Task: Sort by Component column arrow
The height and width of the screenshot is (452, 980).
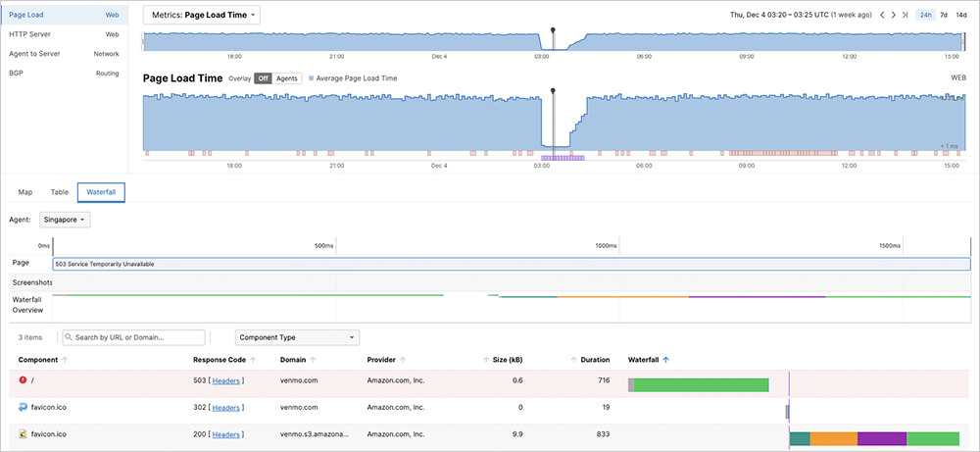Action: click(65, 360)
